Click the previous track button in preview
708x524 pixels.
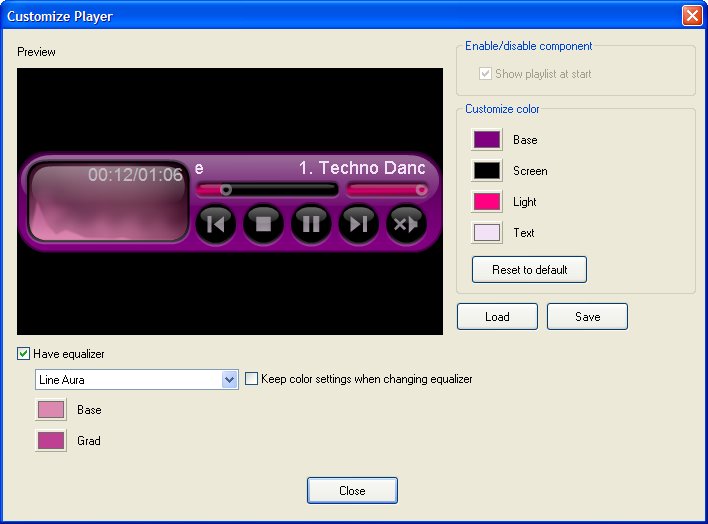point(215,224)
